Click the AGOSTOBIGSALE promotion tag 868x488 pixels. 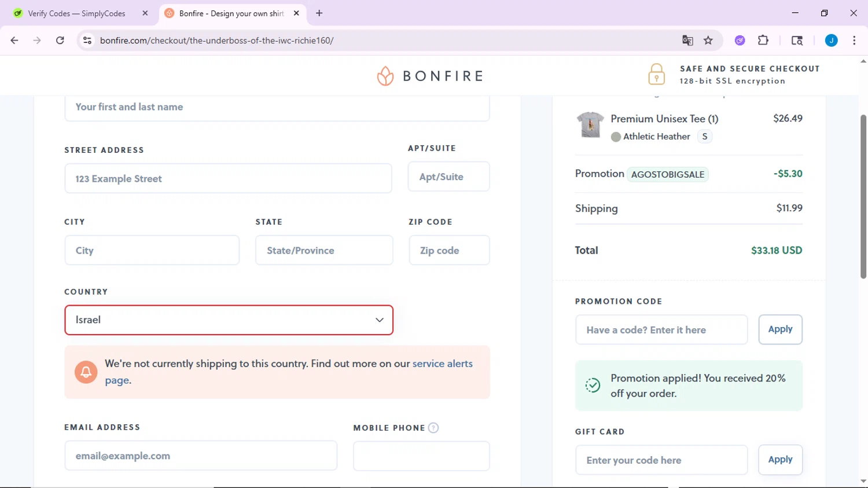click(668, 174)
